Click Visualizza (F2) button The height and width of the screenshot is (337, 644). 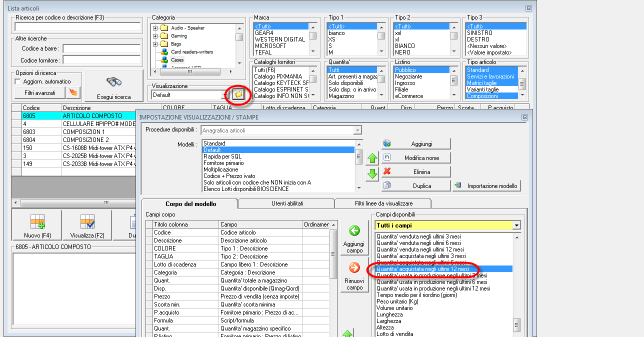tap(87, 225)
